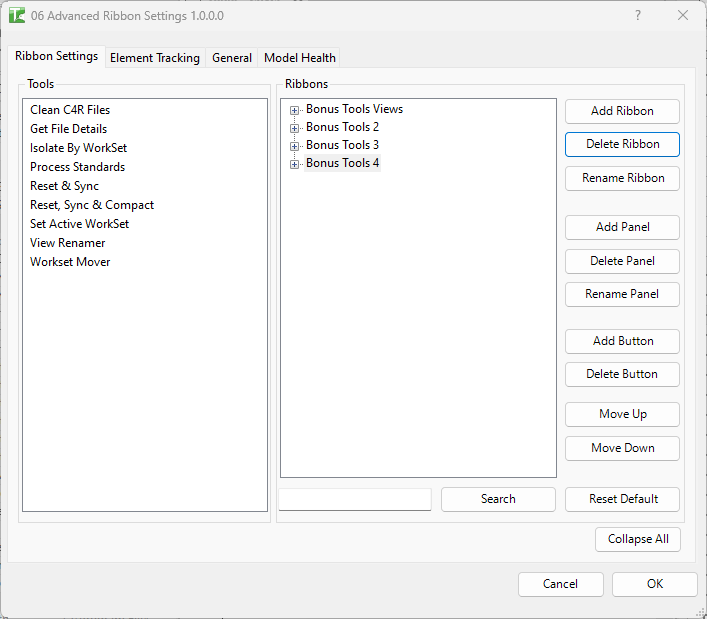This screenshot has height=619, width=707.
Task: Click Rename Panel button
Action: 622,294
